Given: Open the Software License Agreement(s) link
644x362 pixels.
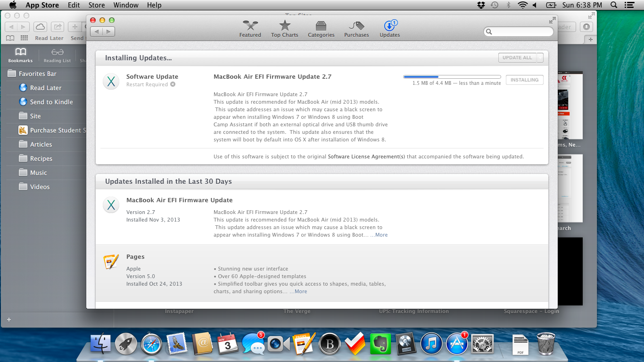Looking at the screenshot, I should tap(366, 156).
